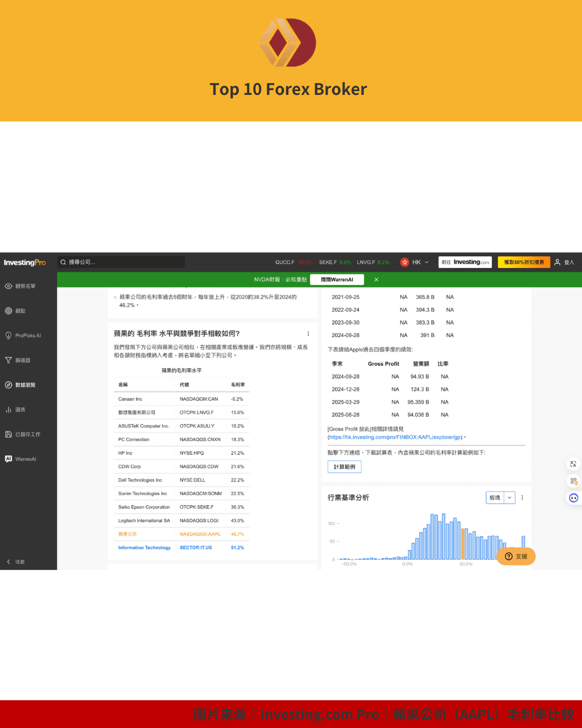Click the translate floating icon on right edge
The image size is (582, 728).
pos(573,464)
